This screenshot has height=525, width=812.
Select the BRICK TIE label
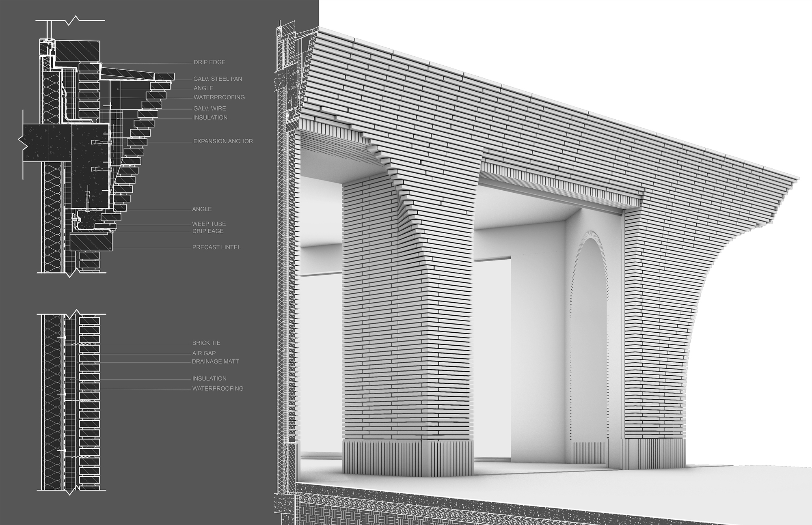(206, 343)
